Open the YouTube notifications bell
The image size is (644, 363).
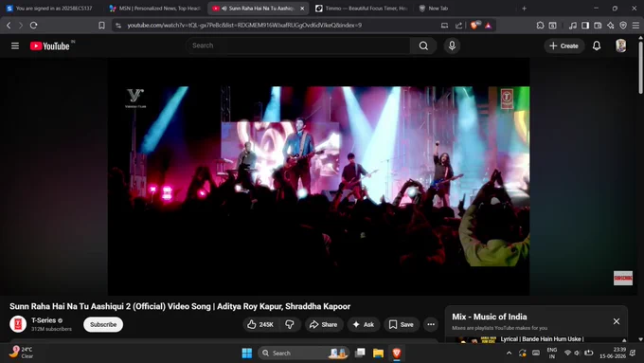(x=597, y=45)
